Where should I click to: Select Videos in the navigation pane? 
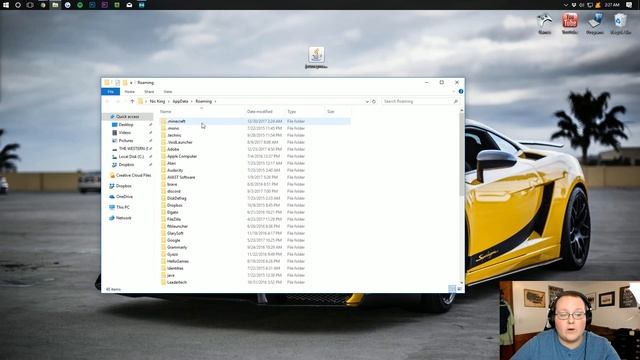(124, 133)
